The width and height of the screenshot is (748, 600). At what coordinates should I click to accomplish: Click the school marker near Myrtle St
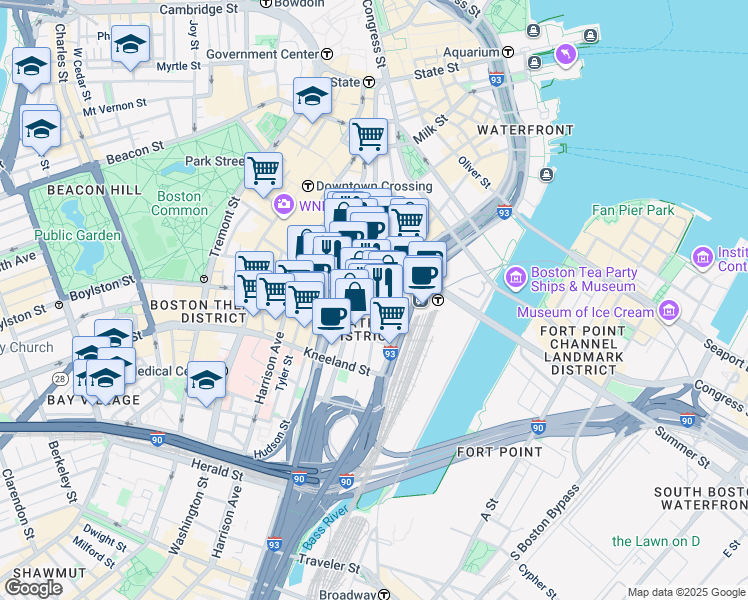[131, 48]
